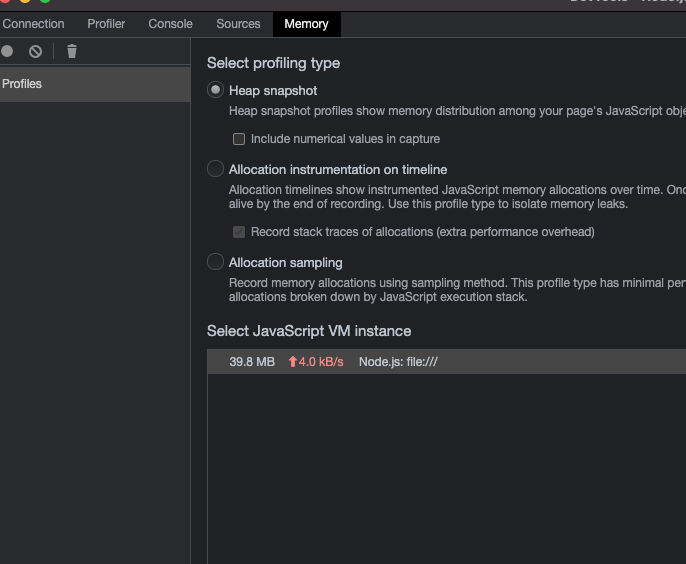Toggle Record stack traces of allocations checkbox
This screenshot has width=686, height=564.
pyautogui.click(x=239, y=232)
